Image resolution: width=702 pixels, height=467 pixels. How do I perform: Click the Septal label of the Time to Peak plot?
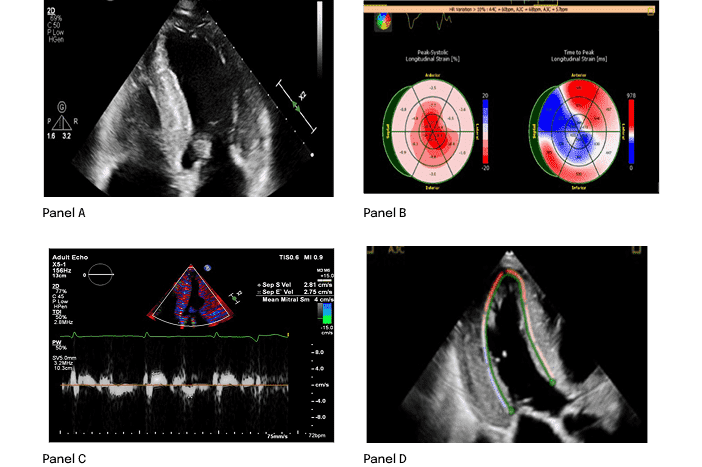pos(534,132)
